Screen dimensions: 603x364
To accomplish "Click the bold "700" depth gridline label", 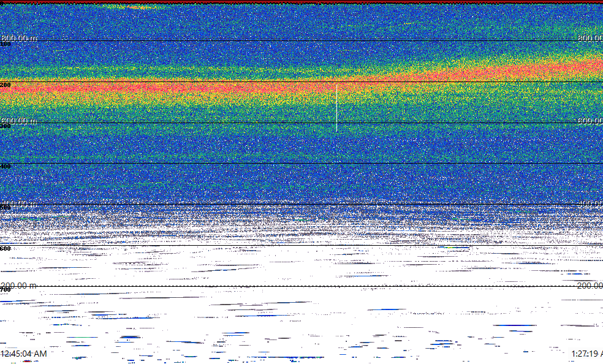I will [x=6, y=289].
